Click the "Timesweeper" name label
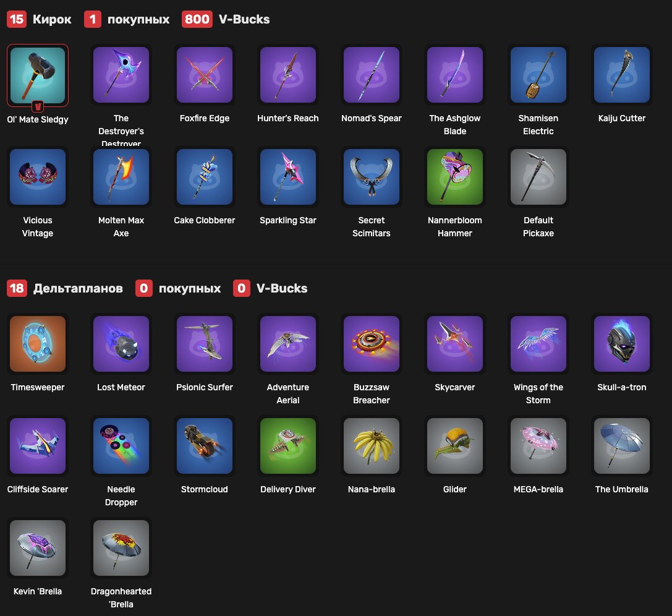 tap(38, 388)
